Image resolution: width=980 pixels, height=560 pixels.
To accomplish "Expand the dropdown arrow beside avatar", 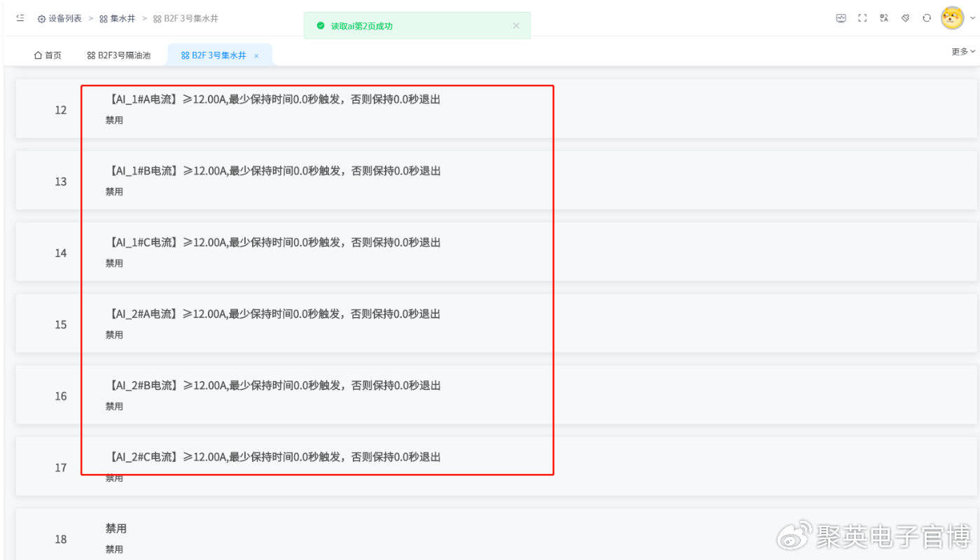I will coord(972,19).
